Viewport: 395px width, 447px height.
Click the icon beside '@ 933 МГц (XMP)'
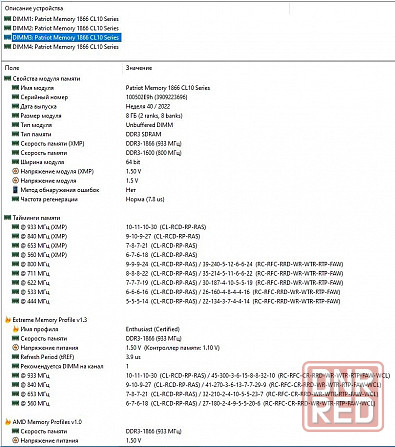click(x=15, y=227)
